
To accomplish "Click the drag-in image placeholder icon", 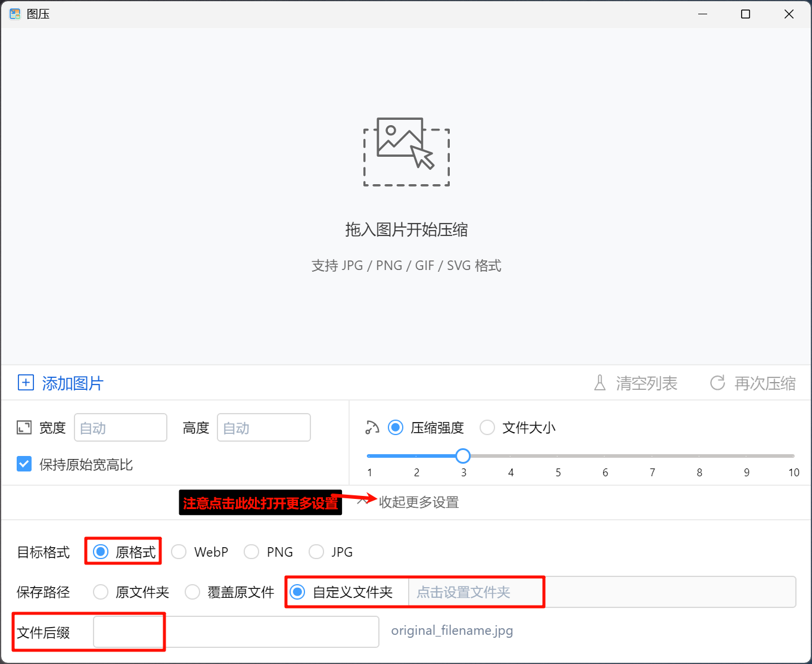I will (406, 151).
